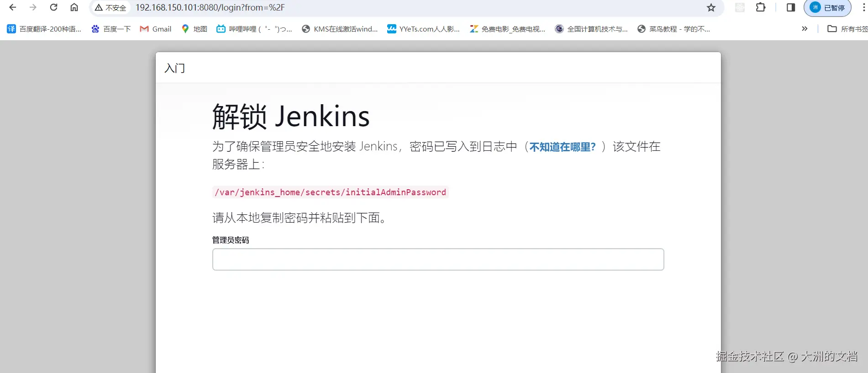
Task: Click the 不知道在哪里? help link
Action: point(563,147)
